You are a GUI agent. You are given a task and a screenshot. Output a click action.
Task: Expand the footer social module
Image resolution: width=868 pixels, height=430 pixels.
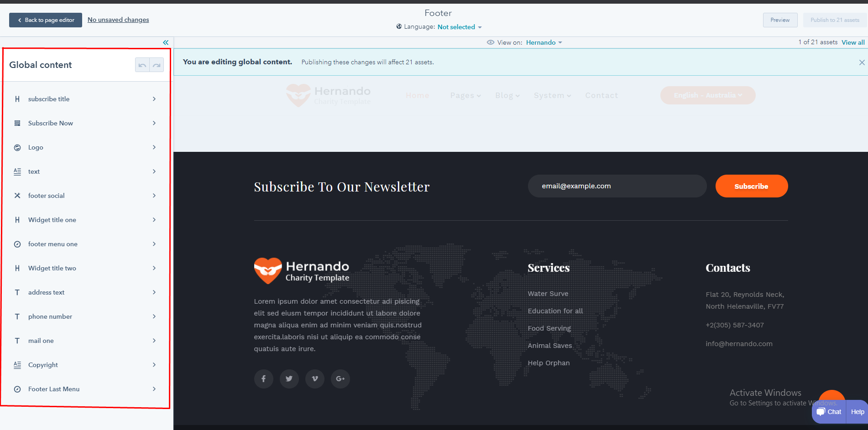pyautogui.click(x=86, y=196)
